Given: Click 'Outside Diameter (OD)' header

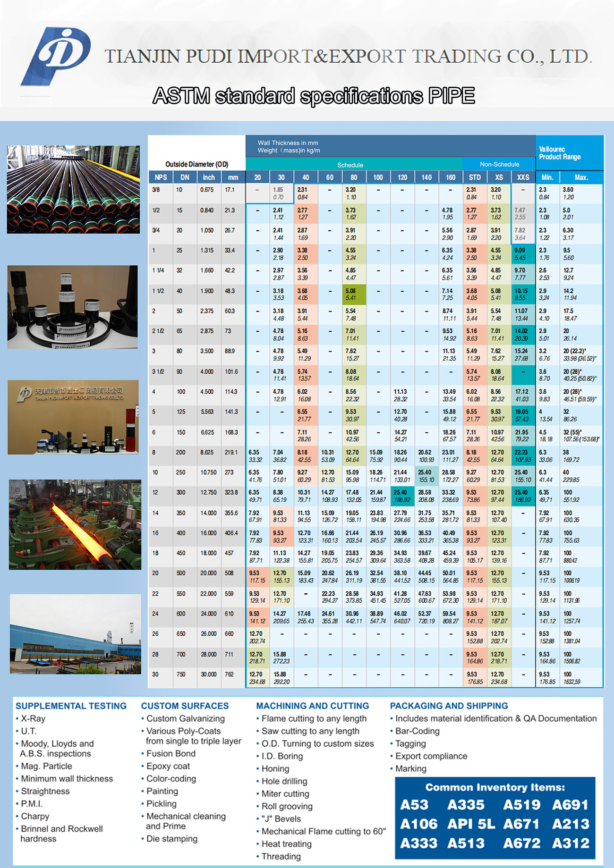Looking at the screenshot, I should click(196, 164).
